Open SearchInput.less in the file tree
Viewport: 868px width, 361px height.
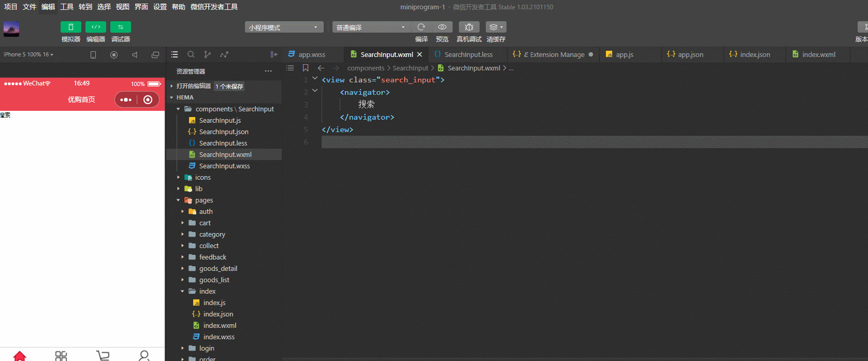(224, 143)
